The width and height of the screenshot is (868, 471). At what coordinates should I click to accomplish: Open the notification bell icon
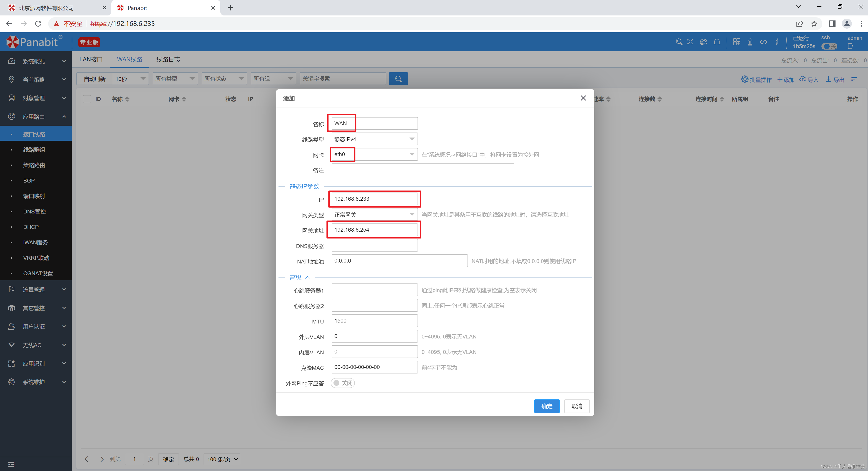(x=717, y=42)
